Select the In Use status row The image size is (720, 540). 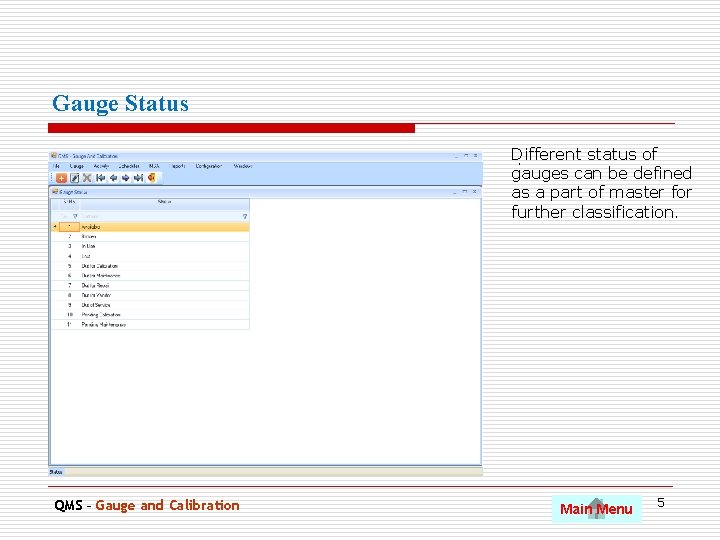150,246
